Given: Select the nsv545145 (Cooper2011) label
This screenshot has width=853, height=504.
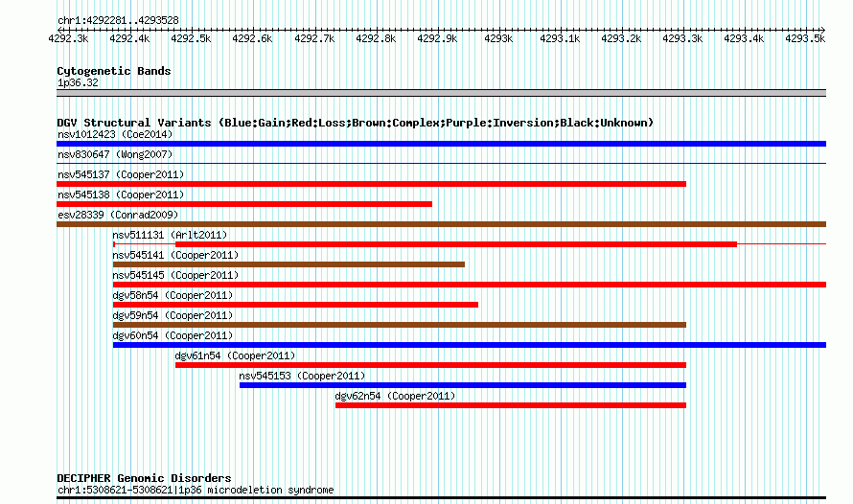Looking at the screenshot, I should (x=175, y=275).
